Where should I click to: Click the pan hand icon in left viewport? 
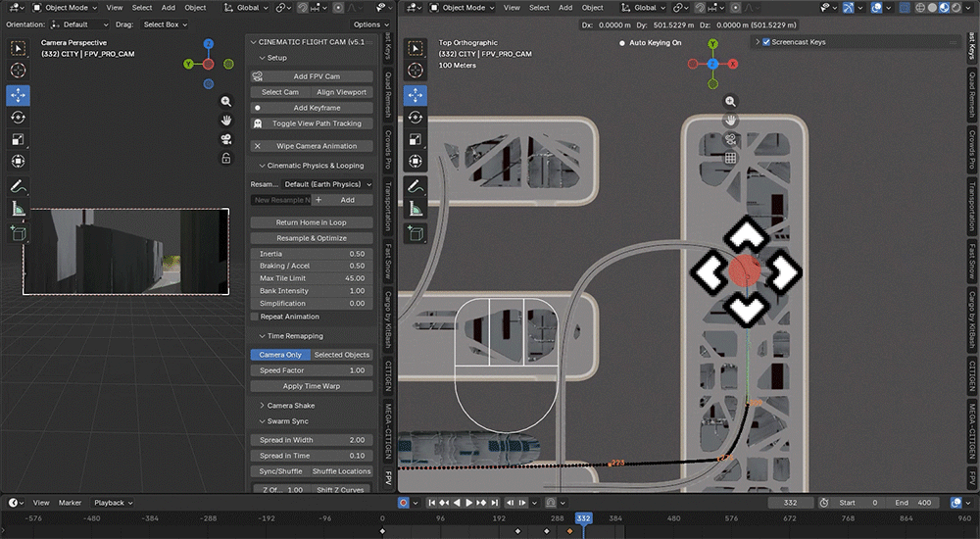(226, 121)
